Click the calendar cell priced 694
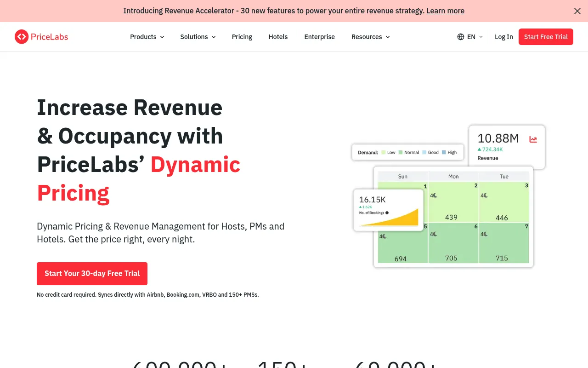Viewport: 588px width, 368px height. pos(402,247)
